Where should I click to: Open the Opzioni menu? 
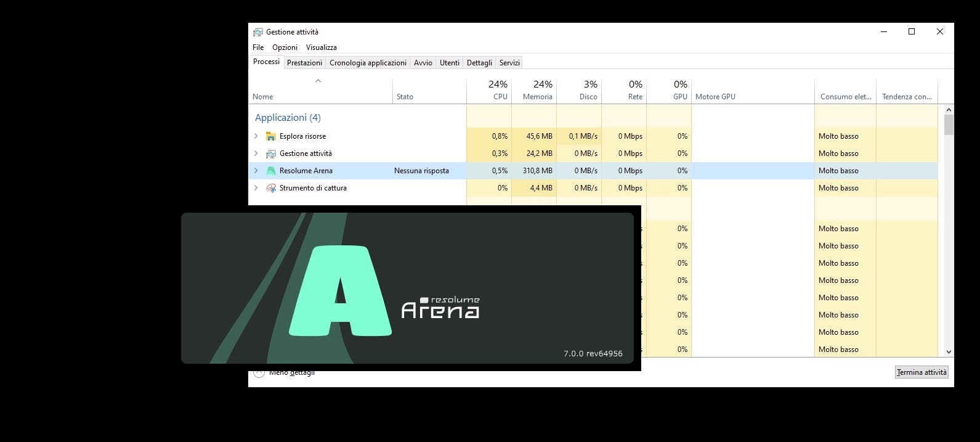(285, 47)
